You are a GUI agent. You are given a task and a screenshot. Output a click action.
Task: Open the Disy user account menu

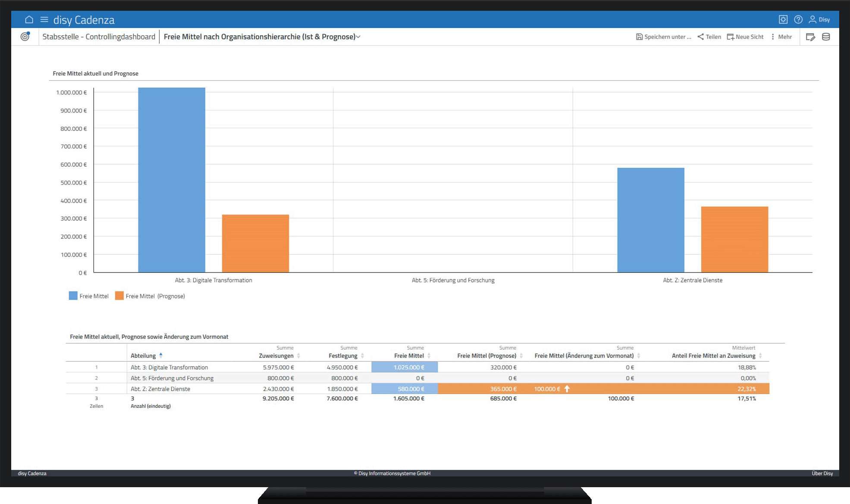tap(819, 19)
